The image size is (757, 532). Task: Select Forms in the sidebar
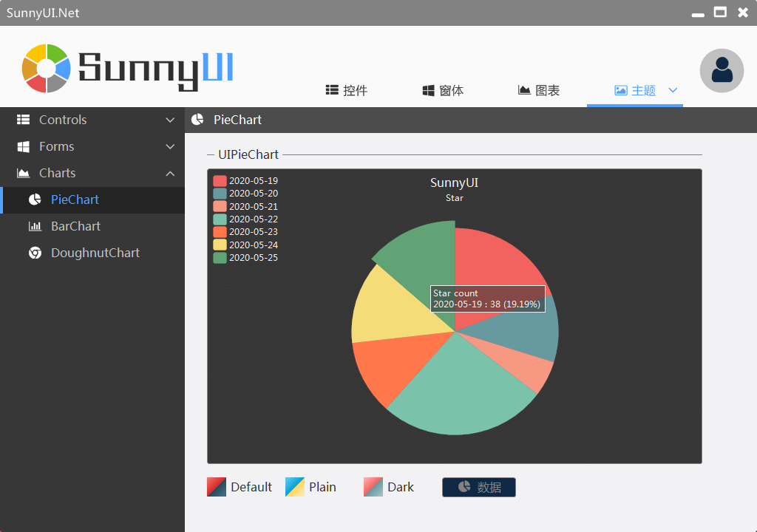(92, 146)
